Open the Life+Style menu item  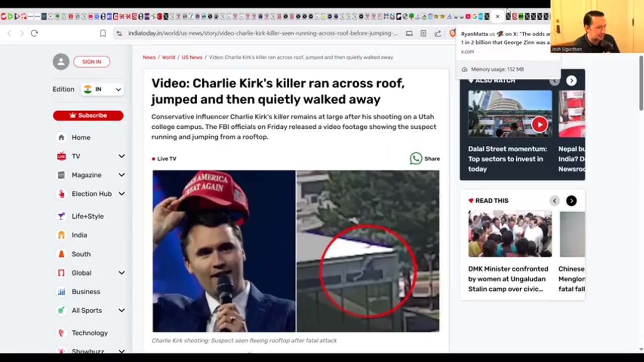pyautogui.click(x=88, y=216)
